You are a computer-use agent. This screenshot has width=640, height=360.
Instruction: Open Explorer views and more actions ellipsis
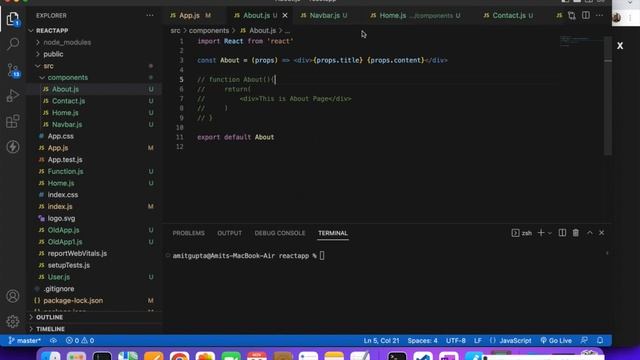[x=150, y=16]
